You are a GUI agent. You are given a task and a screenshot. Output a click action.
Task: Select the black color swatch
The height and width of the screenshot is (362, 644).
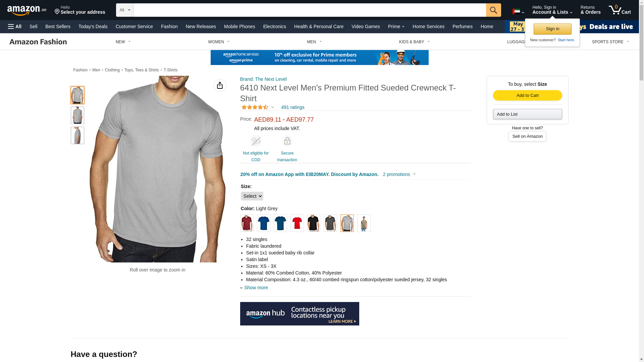[x=314, y=223]
